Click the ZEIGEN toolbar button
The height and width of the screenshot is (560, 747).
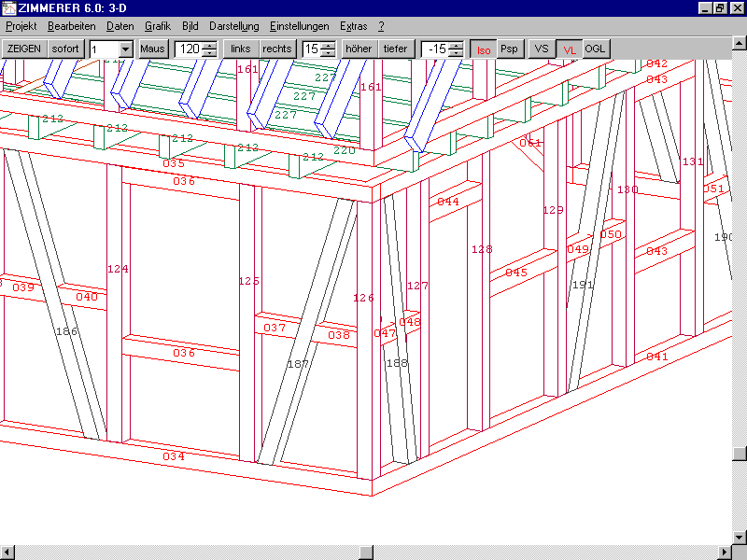(24, 49)
